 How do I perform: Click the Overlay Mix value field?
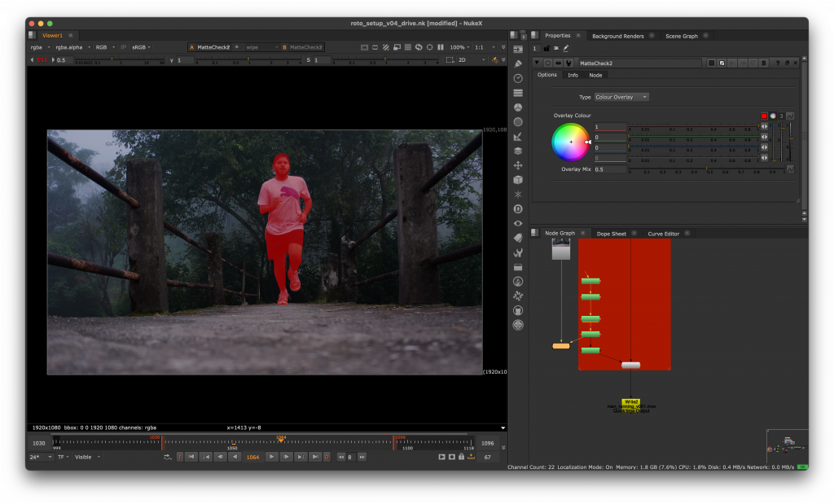tap(610, 169)
